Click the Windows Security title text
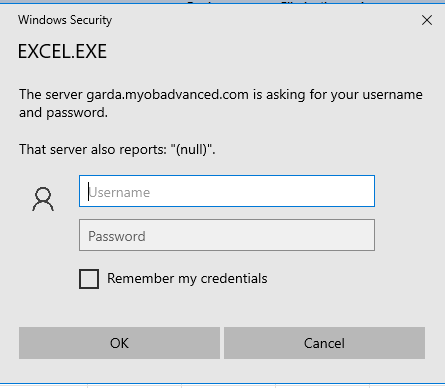 [65, 20]
